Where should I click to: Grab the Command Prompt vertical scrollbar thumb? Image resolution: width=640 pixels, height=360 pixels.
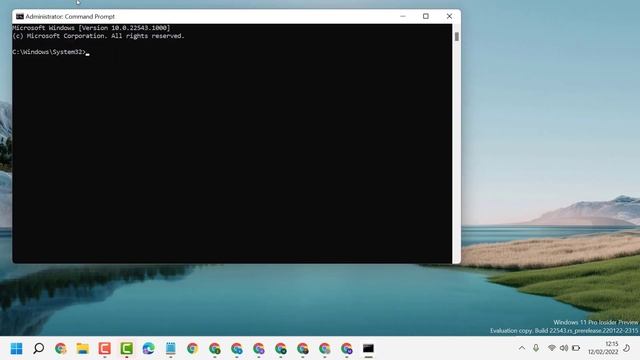pos(456,36)
